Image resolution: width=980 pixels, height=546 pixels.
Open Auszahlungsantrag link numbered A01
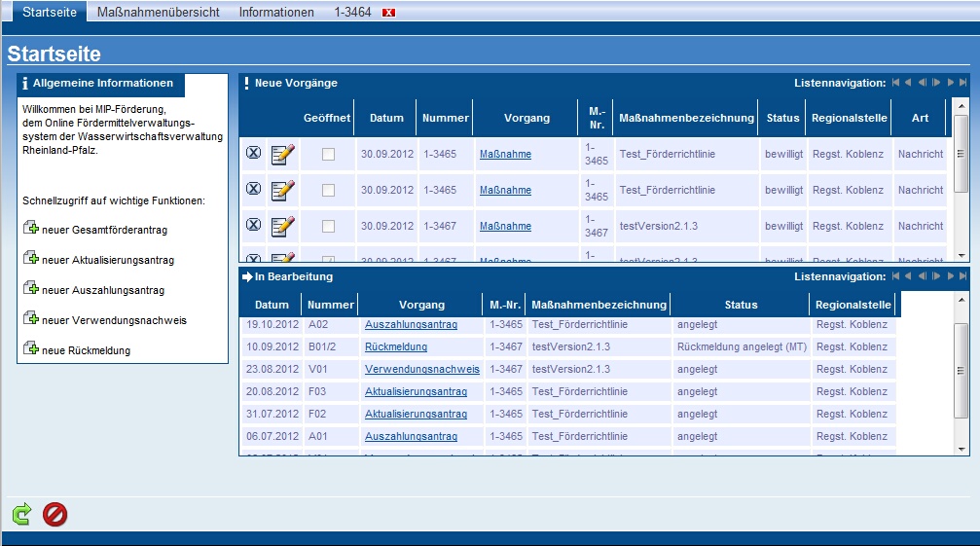[411, 436]
